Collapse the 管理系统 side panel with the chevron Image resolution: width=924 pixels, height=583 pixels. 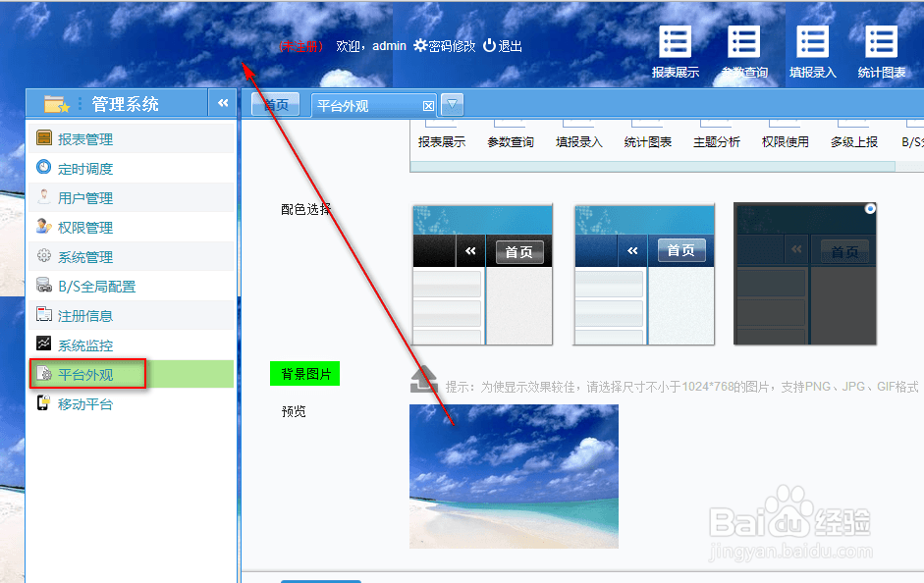[223, 102]
